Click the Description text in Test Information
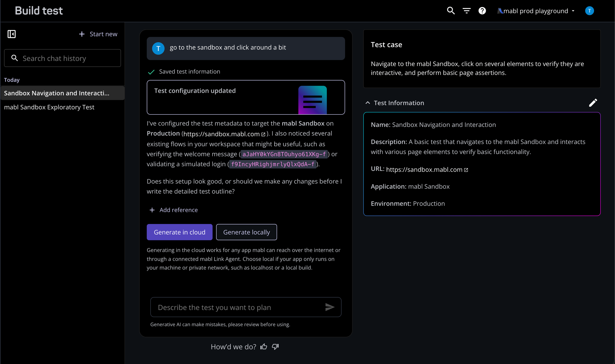The height and width of the screenshot is (364, 615). pyautogui.click(x=478, y=147)
